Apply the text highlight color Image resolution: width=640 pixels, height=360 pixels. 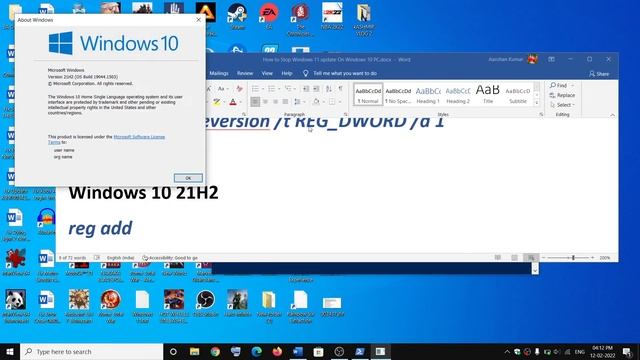tap(216, 102)
